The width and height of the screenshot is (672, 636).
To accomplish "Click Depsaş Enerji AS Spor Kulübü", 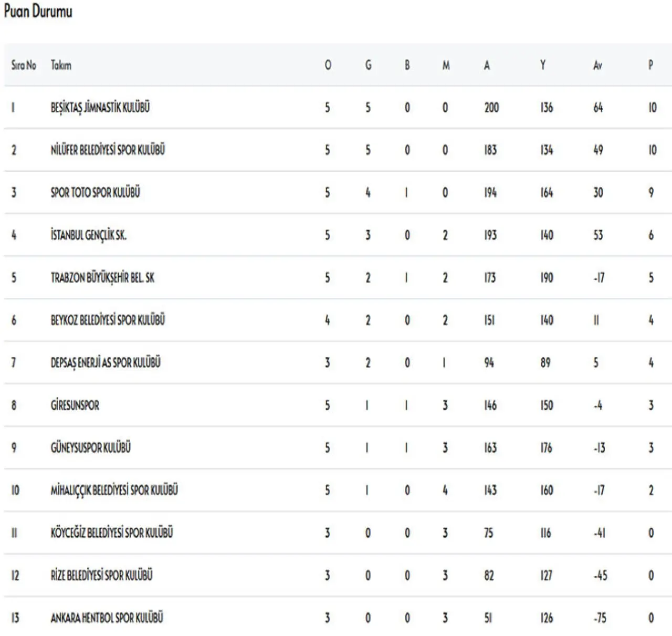I will pos(106,363).
